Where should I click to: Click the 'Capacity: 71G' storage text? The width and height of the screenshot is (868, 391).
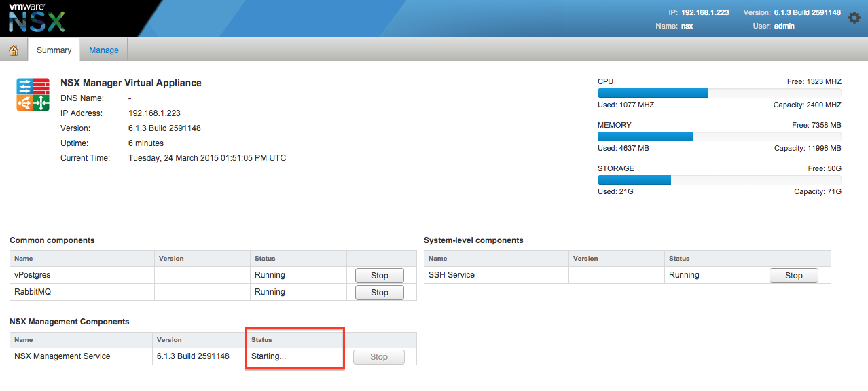(818, 191)
